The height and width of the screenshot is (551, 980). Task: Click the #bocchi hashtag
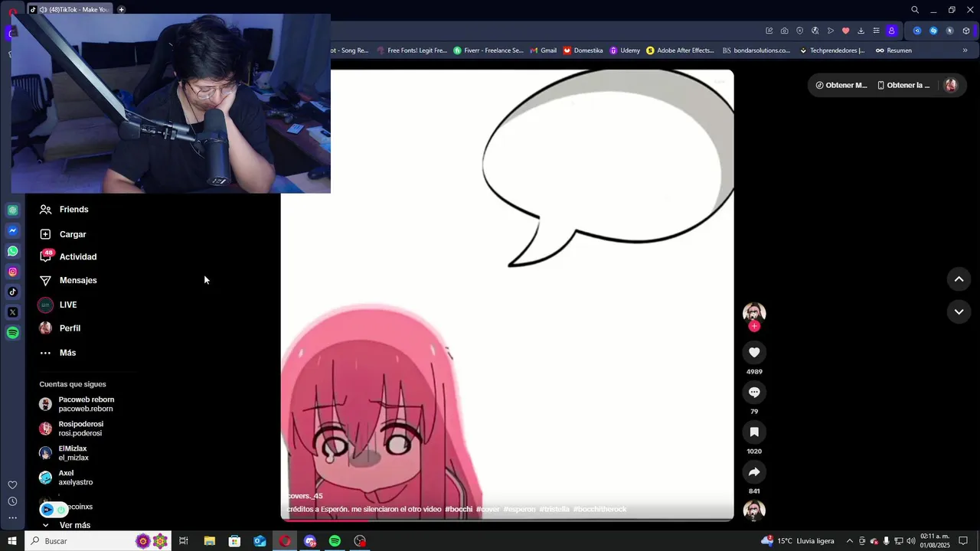tap(459, 509)
